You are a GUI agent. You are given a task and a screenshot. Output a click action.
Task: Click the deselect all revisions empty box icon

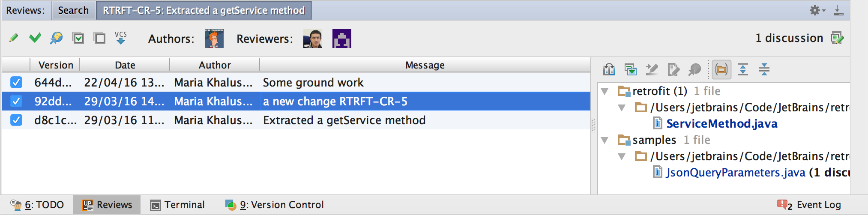coord(100,38)
